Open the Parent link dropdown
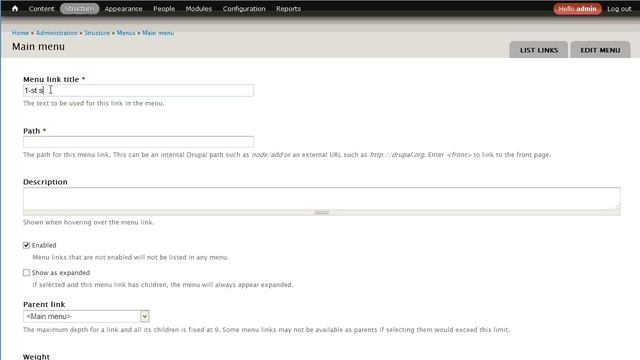The width and height of the screenshot is (640, 360). point(86,316)
